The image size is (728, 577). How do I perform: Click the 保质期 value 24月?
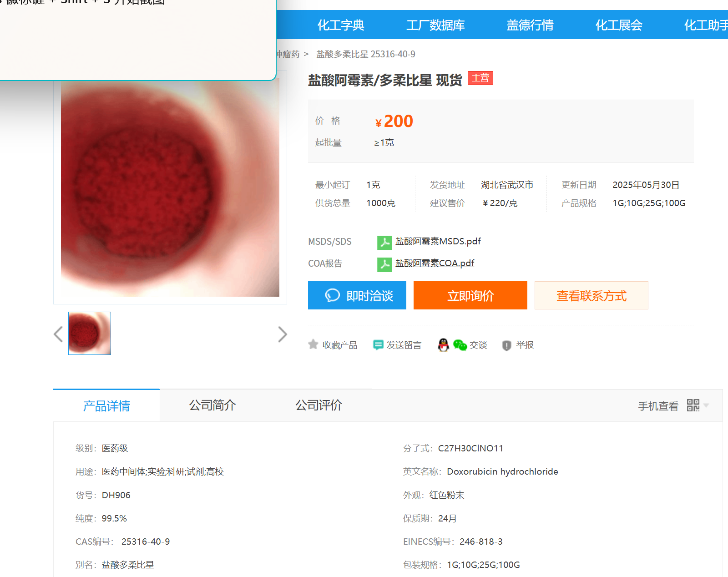[x=447, y=518]
